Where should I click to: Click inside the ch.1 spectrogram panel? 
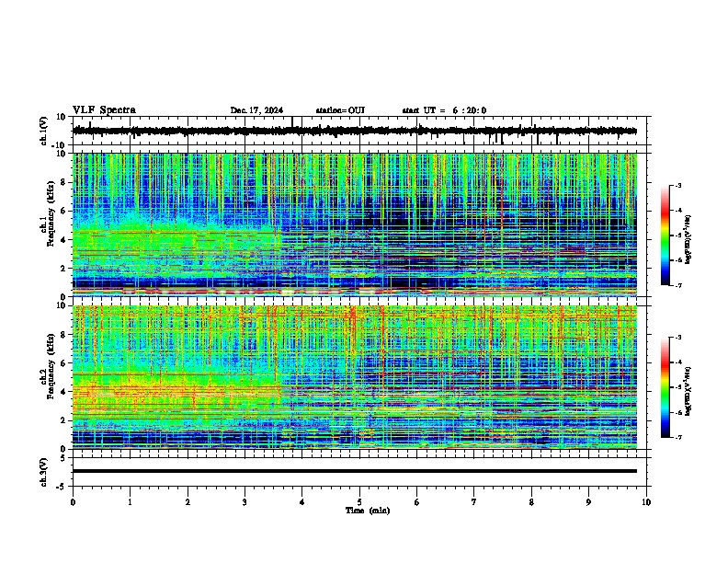coord(355,224)
